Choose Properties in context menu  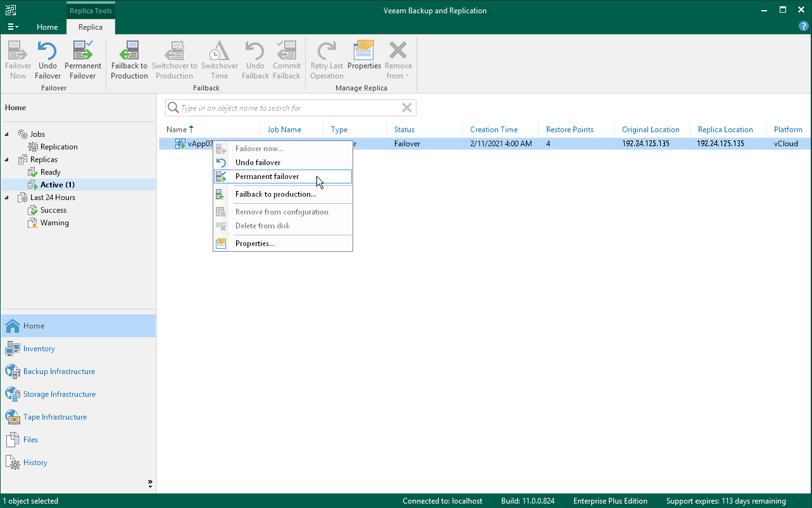click(283, 244)
